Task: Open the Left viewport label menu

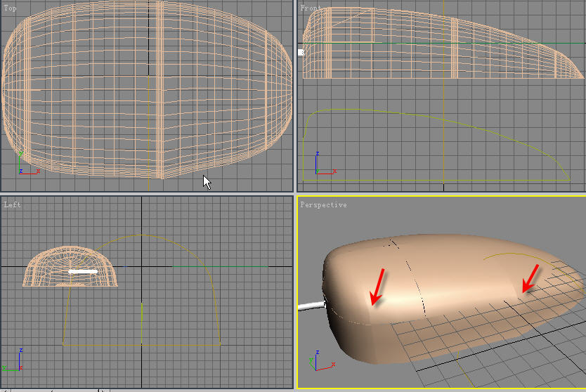Action: [12, 204]
